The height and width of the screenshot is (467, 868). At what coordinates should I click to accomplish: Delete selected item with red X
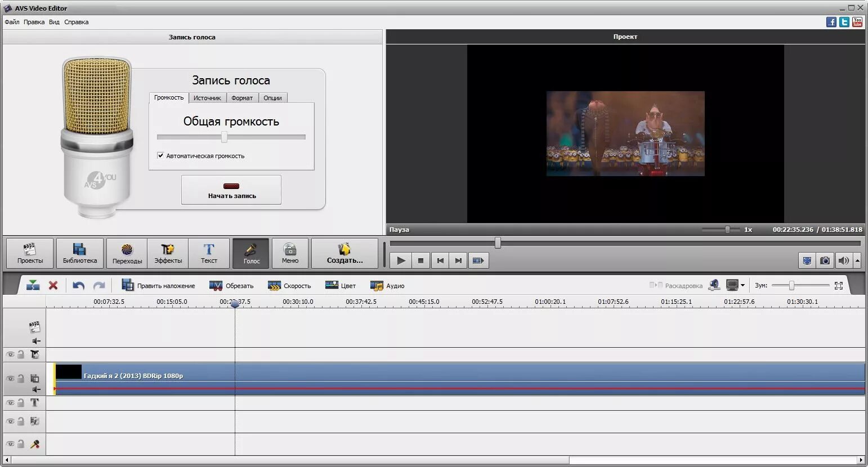[53, 285]
